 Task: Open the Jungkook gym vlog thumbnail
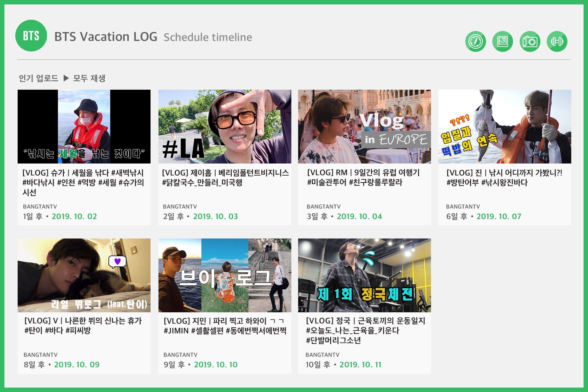point(364,275)
